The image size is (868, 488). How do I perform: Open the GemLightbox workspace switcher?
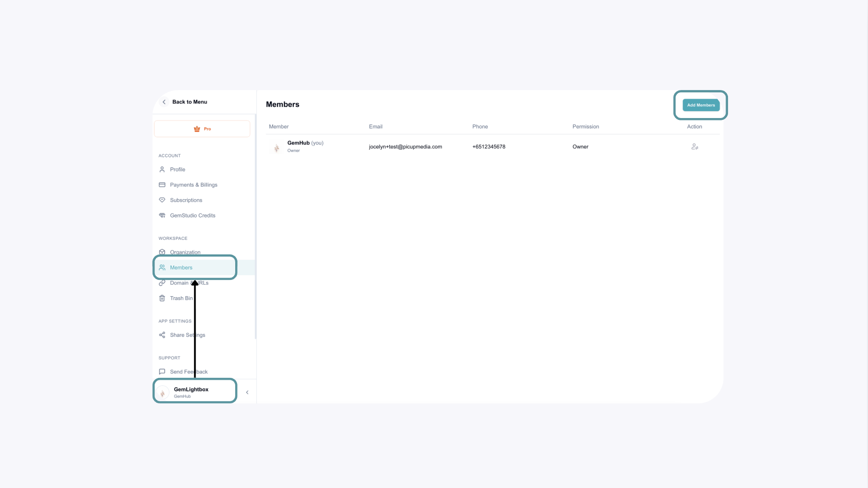(195, 391)
